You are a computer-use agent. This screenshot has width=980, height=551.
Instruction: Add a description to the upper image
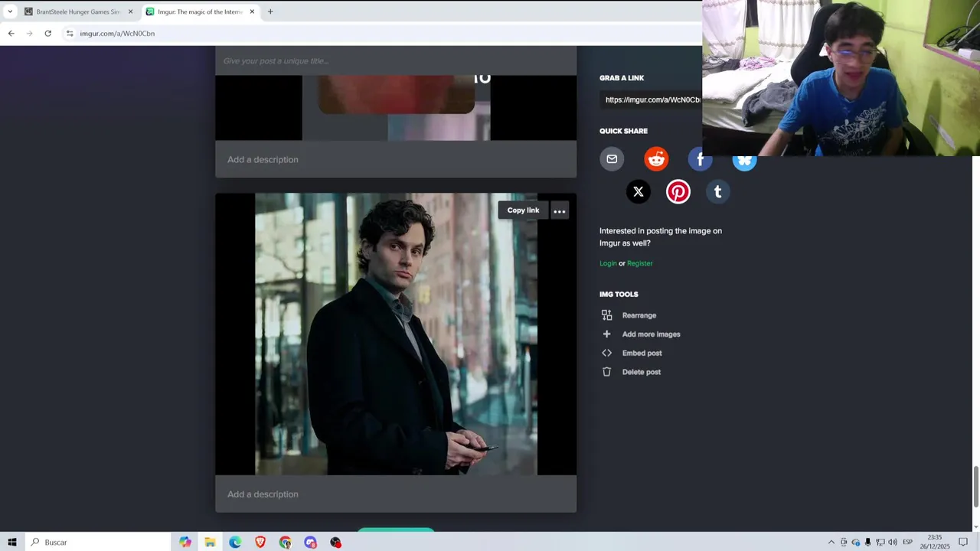point(396,159)
